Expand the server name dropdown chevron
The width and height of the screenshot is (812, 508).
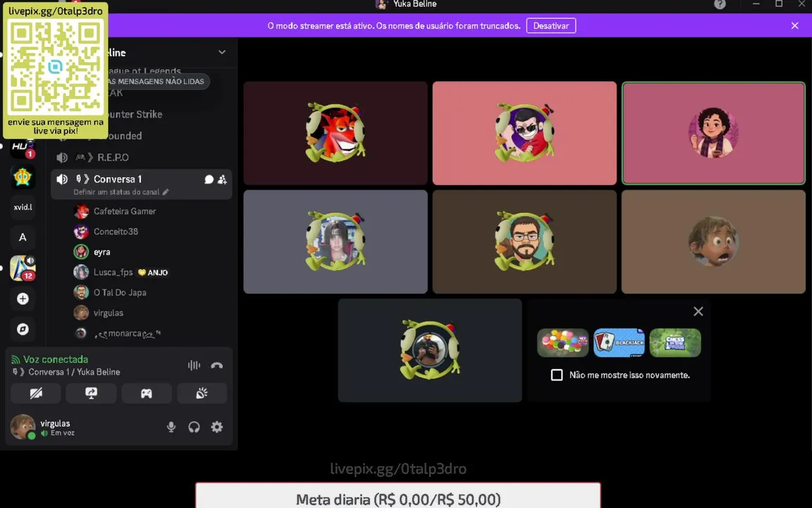click(221, 52)
